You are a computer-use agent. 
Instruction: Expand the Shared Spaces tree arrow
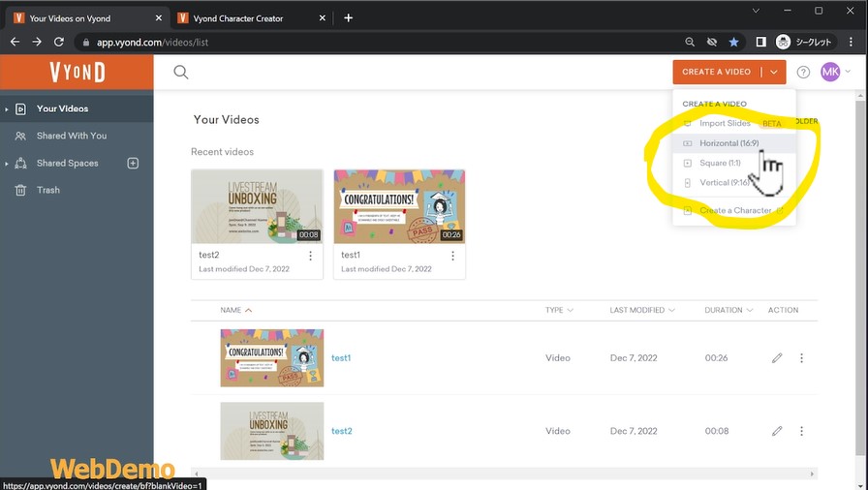[x=6, y=164]
